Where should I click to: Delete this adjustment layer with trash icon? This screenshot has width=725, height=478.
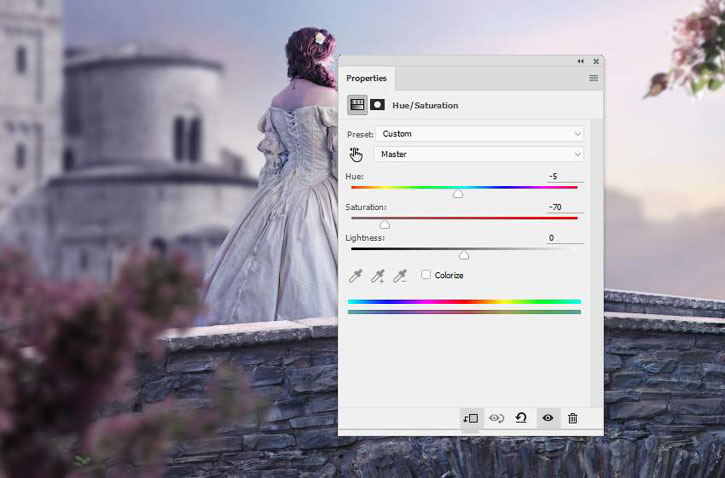tap(572, 418)
